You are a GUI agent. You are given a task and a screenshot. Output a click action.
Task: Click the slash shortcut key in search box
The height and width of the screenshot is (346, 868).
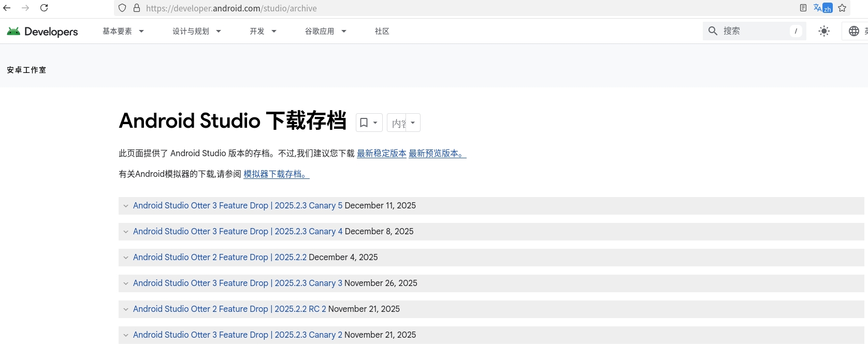(796, 31)
